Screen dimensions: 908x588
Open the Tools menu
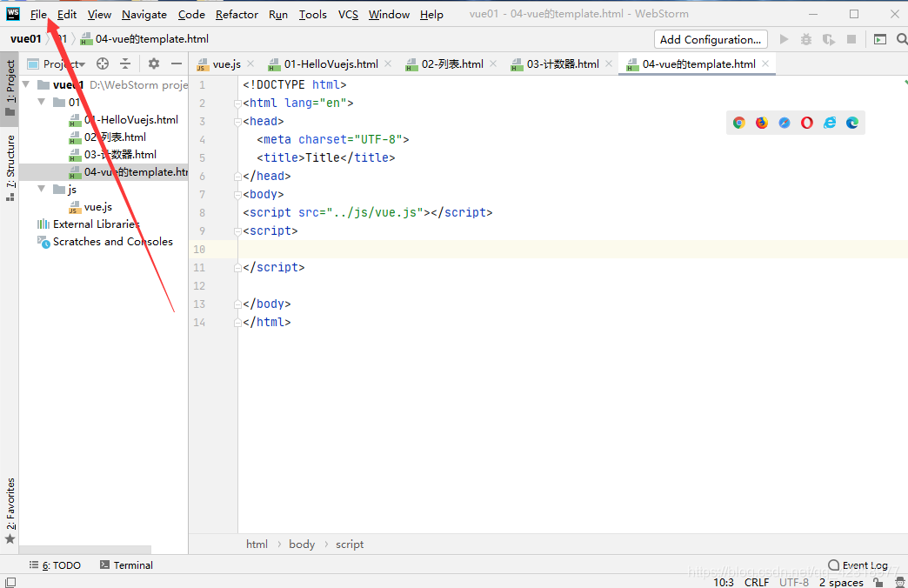pos(313,15)
